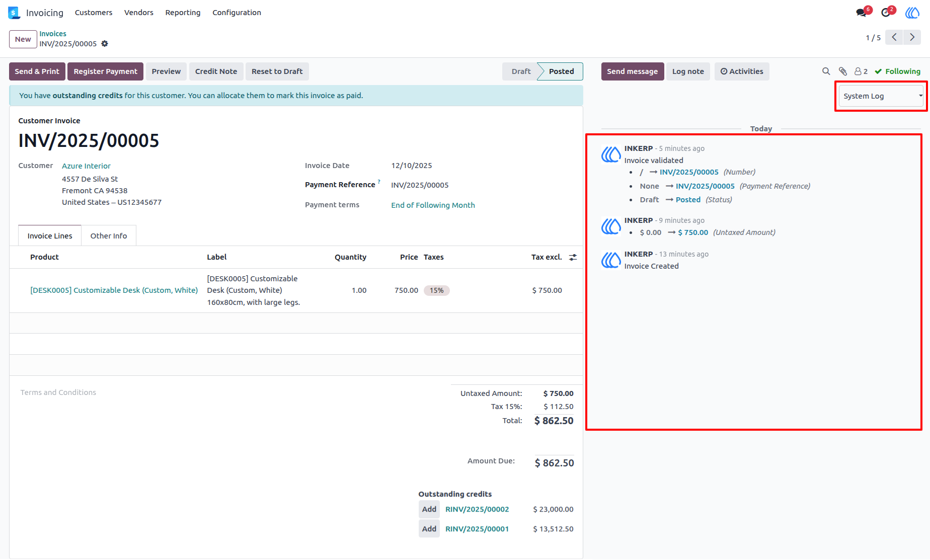The width and height of the screenshot is (930, 560).
Task: Click the Register Payment button
Action: pos(106,71)
